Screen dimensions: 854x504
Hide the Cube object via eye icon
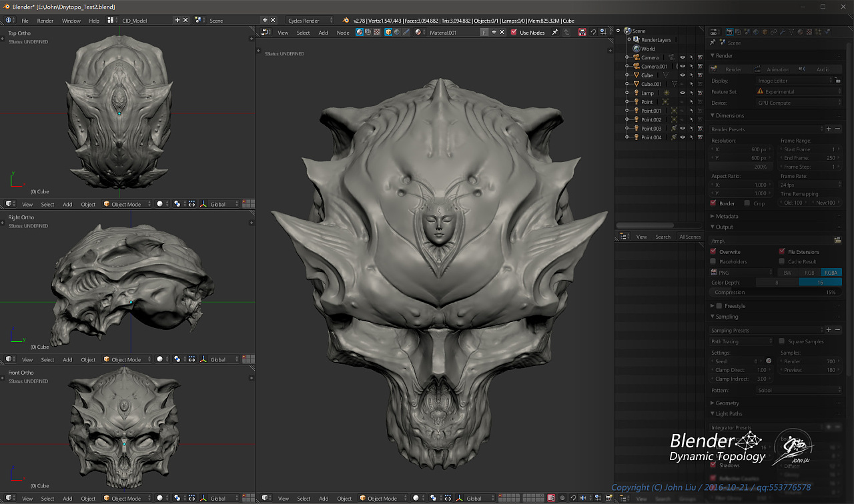[x=682, y=75]
